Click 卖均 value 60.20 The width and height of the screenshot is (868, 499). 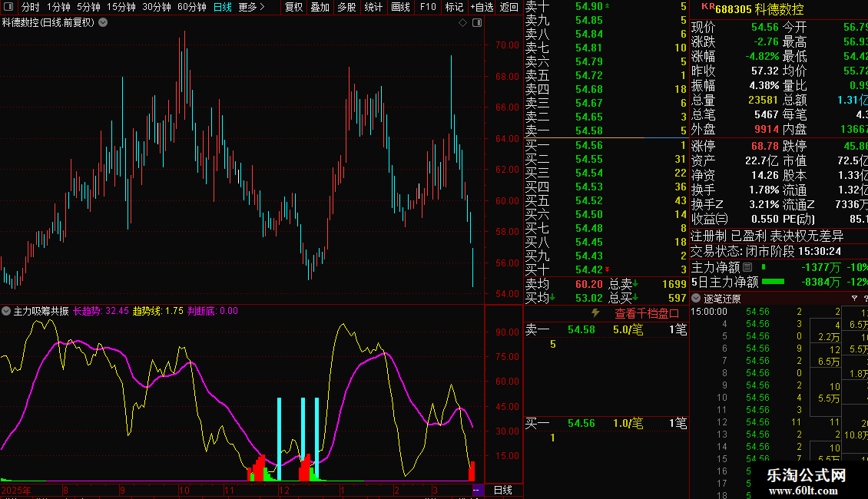pyautogui.click(x=589, y=284)
